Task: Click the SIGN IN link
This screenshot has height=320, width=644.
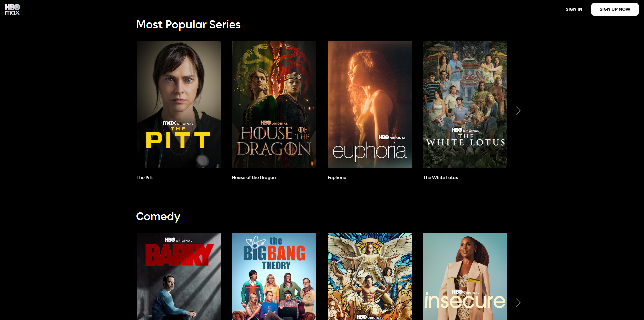Action: point(574,9)
